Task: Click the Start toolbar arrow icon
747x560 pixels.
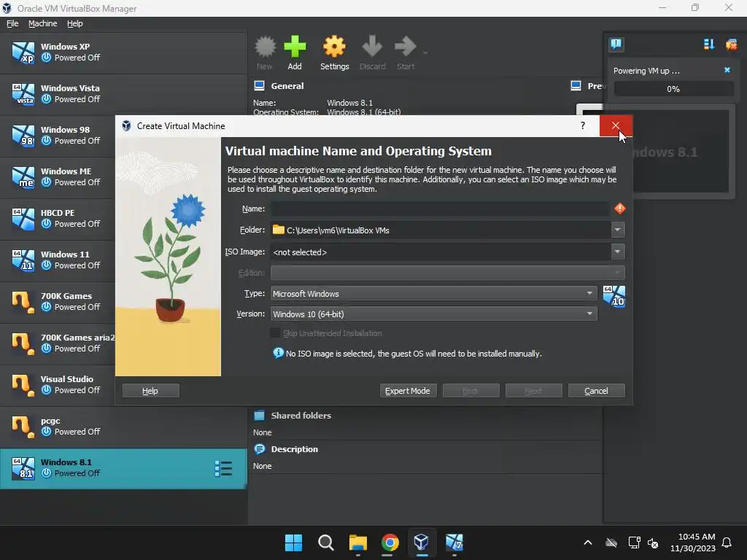Action: 406,47
